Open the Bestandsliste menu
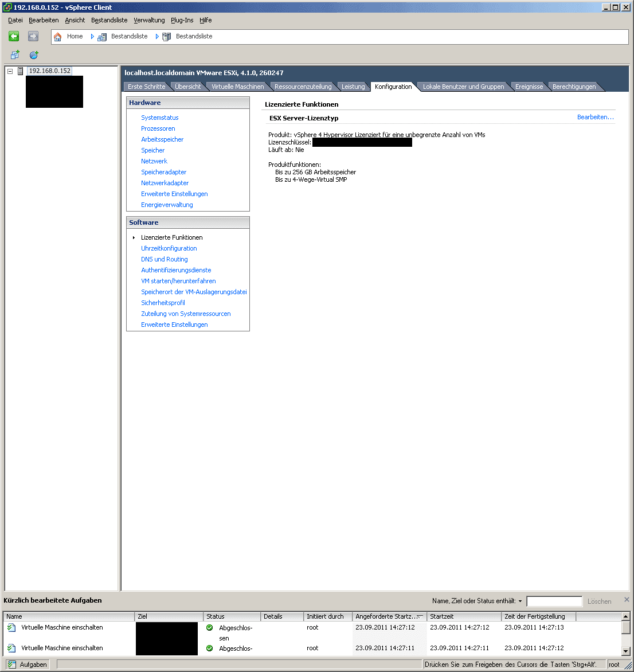The image size is (634, 672). (x=109, y=20)
